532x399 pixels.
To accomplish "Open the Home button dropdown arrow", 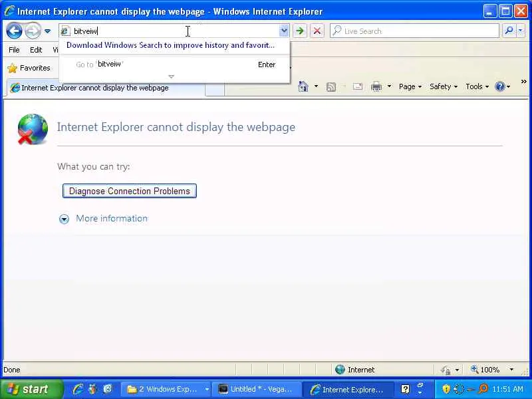I will pyautogui.click(x=316, y=86).
